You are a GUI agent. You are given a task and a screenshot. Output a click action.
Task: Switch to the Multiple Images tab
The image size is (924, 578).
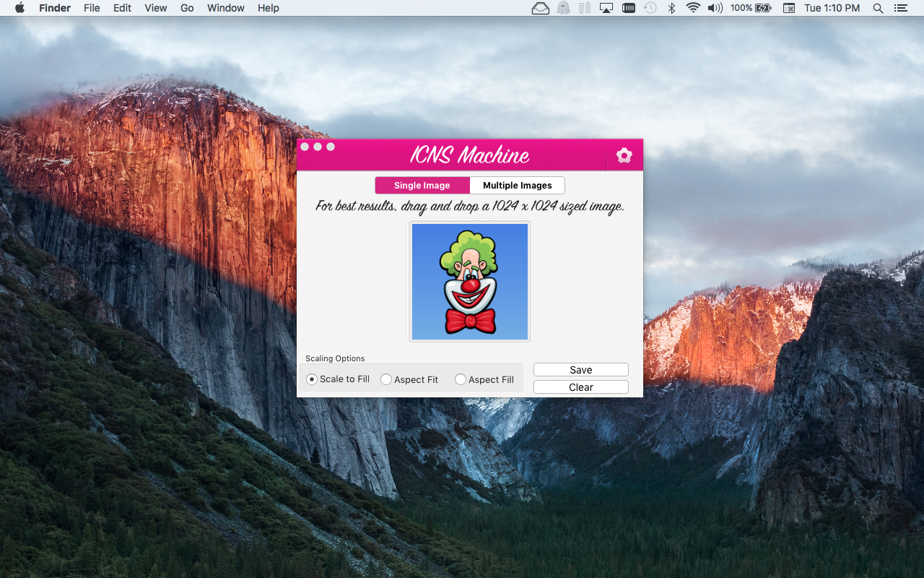pos(517,185)
